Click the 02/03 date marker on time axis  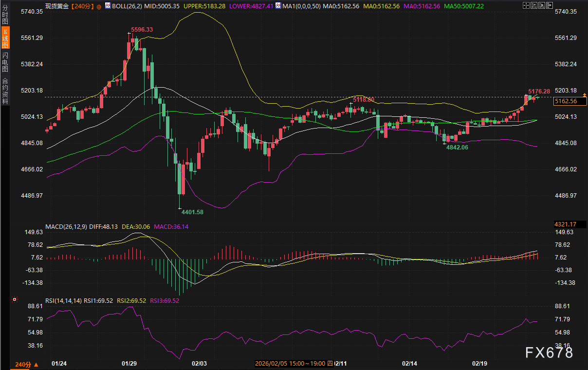click(200, 364)
